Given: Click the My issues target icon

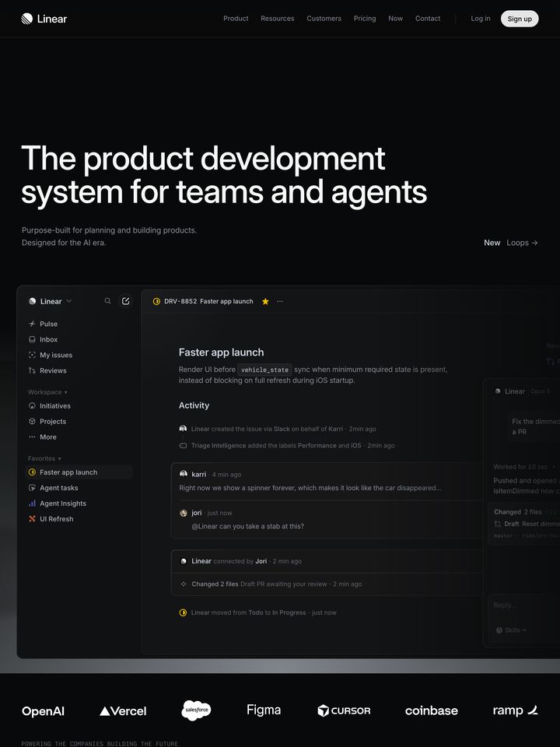Looking at the screenshot, I should click(x=32, y=355).
